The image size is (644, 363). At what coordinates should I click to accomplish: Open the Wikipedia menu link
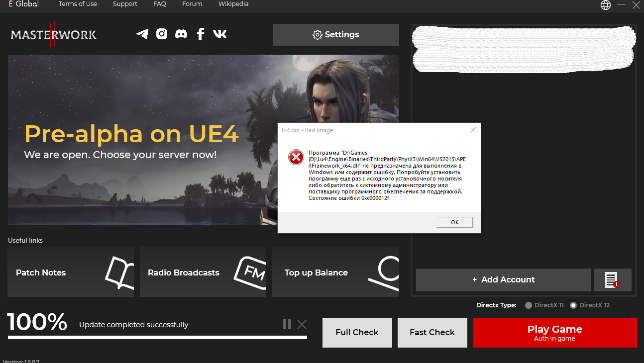coord(233,4)
